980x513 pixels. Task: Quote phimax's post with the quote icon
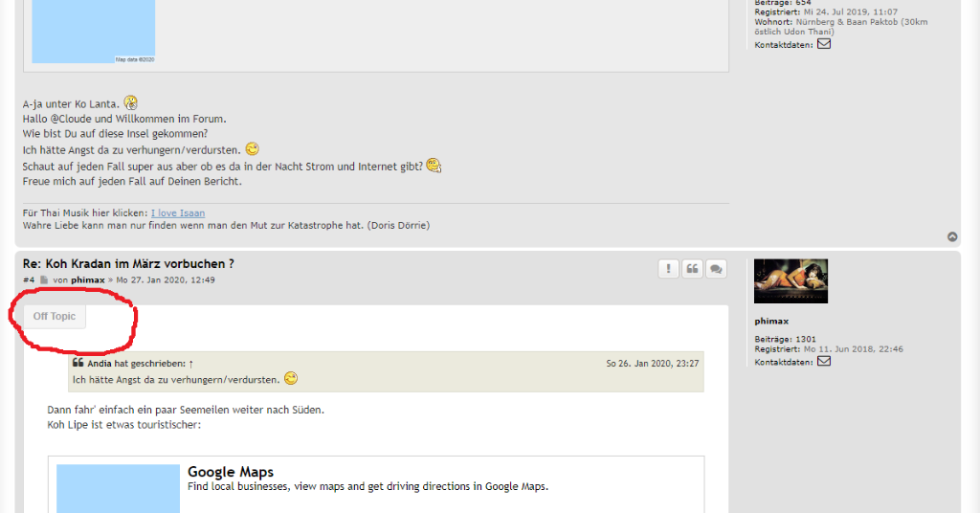[x=692, y=269]
